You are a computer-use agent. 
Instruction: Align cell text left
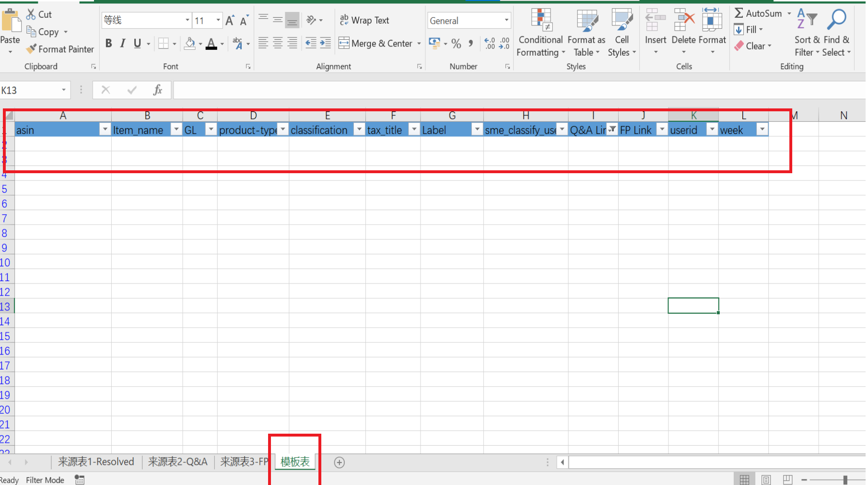tap(263, 43)
